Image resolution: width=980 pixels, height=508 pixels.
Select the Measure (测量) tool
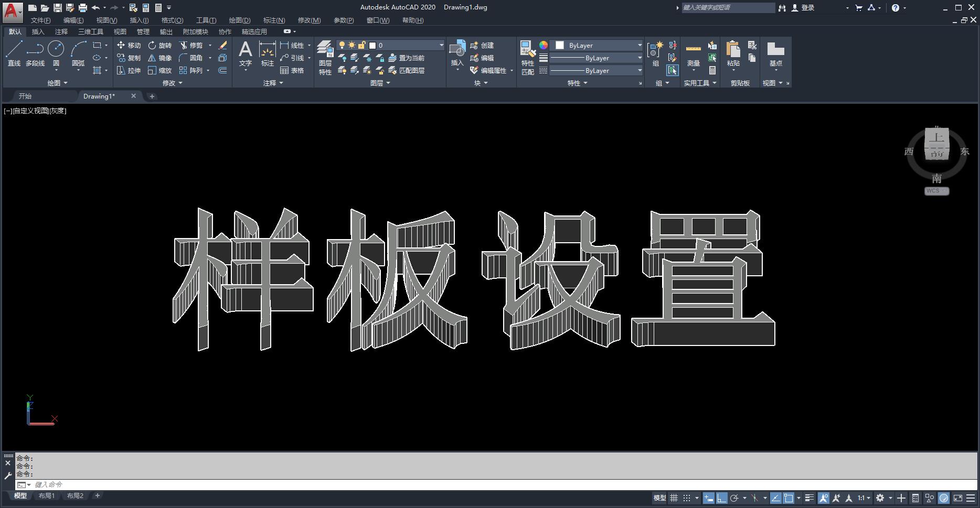pyautogui.click(x=694, y=54)
